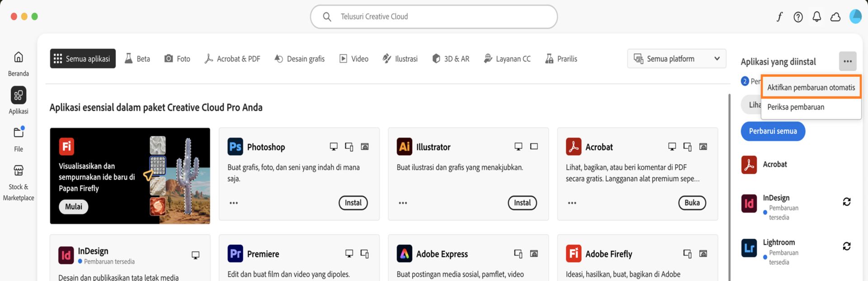Click the InDesign icon in installed list

pyautogui.click(x=749, y=204)
